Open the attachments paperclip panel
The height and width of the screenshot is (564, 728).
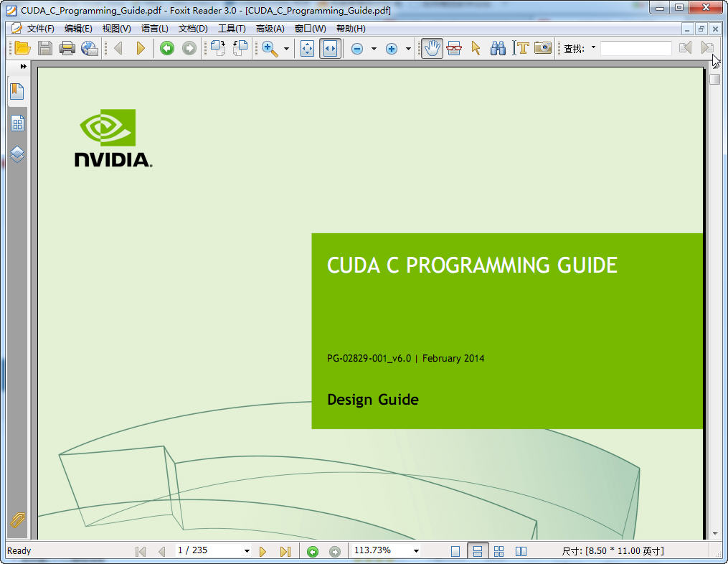click(17, 520)
